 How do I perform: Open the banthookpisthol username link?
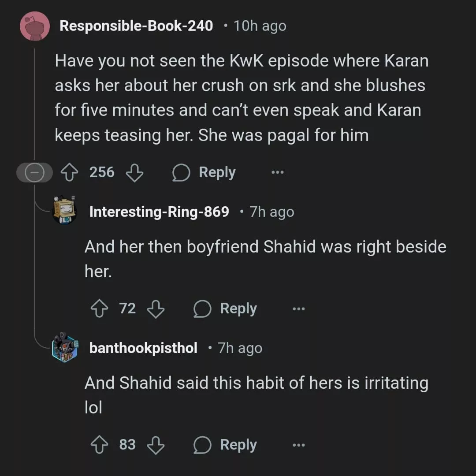click(143, 348)
